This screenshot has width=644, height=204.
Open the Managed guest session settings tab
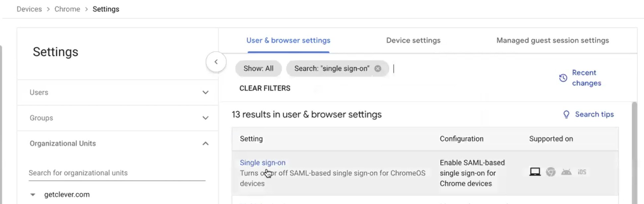point(552,40)
